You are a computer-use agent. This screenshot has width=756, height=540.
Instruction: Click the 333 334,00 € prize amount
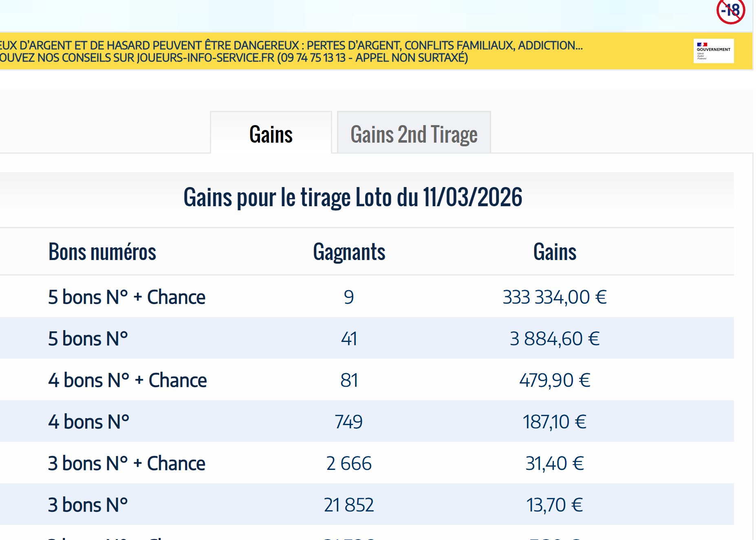pos(555,297)
